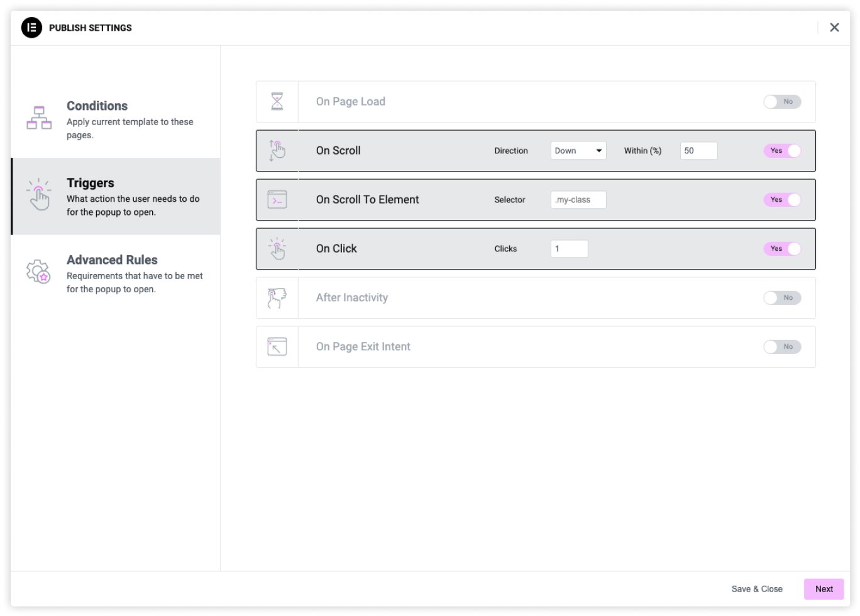The image size is (860, 616).
Task: Click the Advanced Rules gear icon
Action: tap(38, 272)
